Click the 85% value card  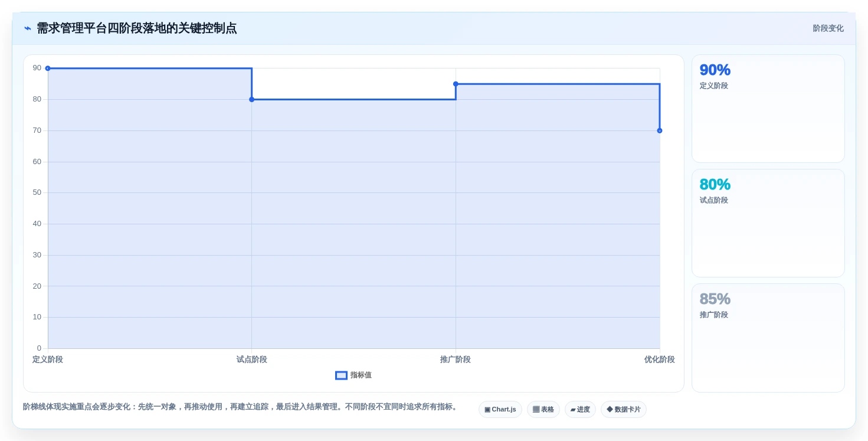click(x=768, y=338)
